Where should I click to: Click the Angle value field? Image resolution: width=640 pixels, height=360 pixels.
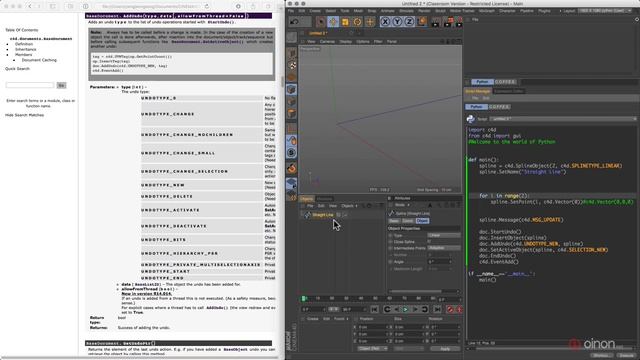click(440, 262)
